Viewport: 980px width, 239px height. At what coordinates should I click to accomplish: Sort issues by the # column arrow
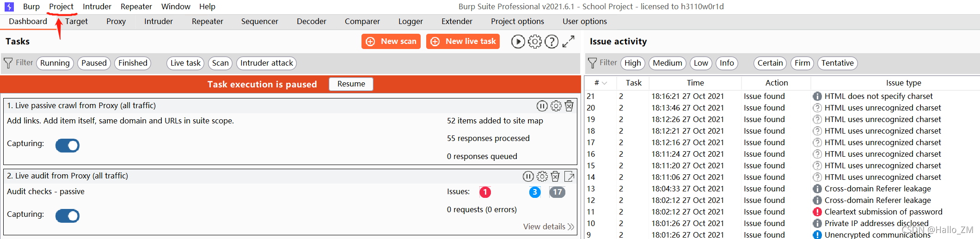(604, 83)
